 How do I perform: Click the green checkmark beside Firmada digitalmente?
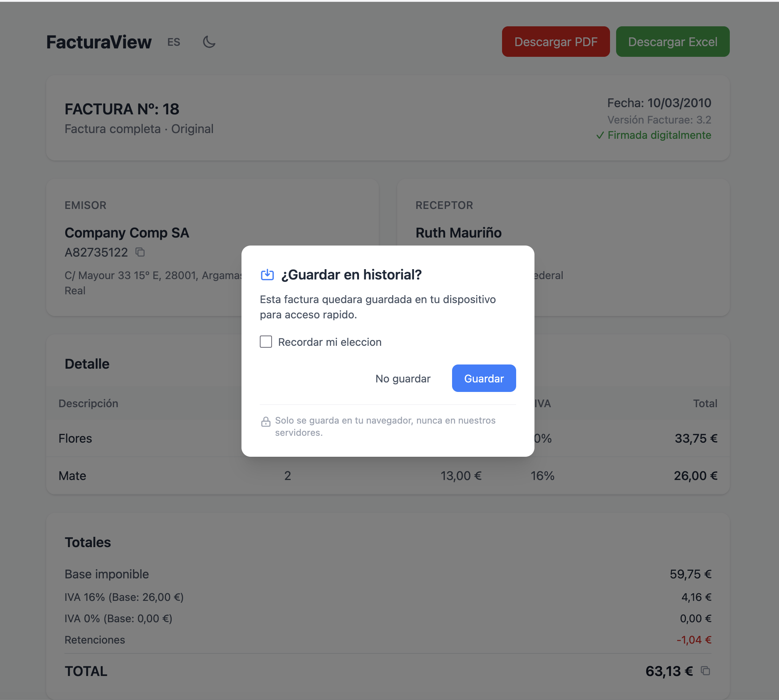pos(601,135)
